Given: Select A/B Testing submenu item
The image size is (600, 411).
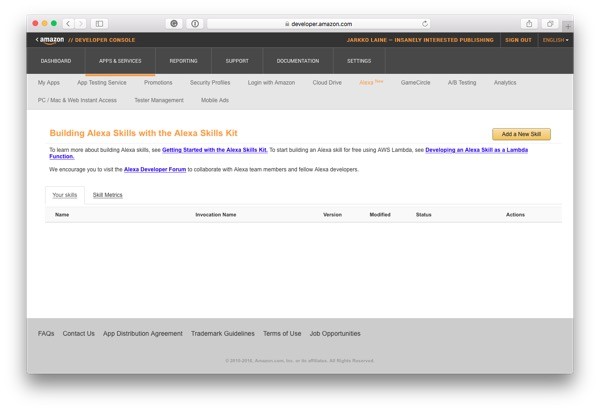Looking at the screenshot, I should tap(462, 82).
